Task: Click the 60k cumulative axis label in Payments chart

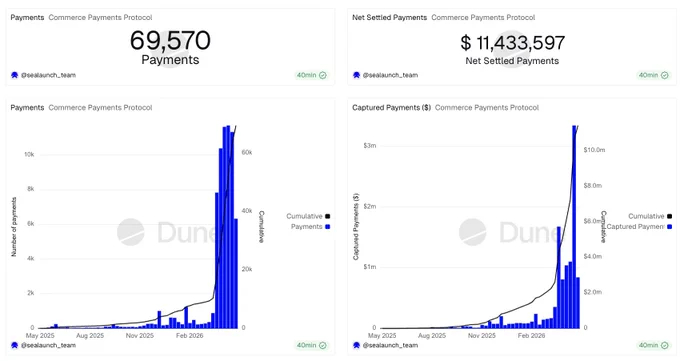Action: coord(247,152)
